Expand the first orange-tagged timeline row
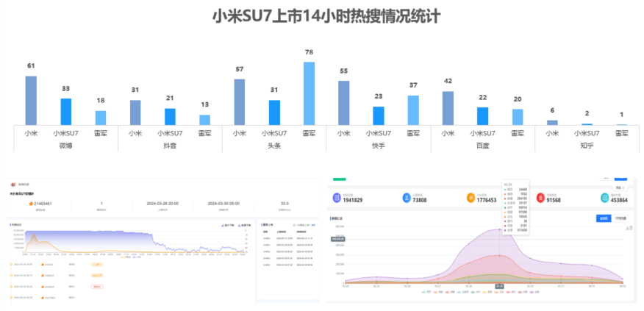 point(96,263)
